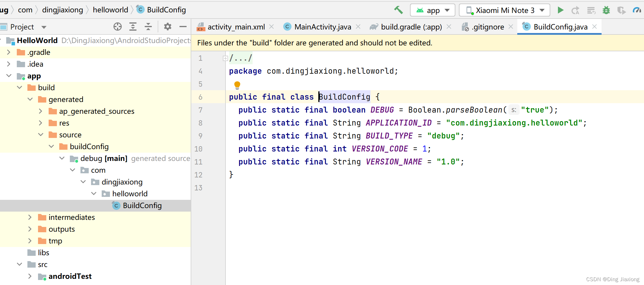Expand all nodes in Project panel
Viewport: 644px width, 285px height.
(133, 27)
